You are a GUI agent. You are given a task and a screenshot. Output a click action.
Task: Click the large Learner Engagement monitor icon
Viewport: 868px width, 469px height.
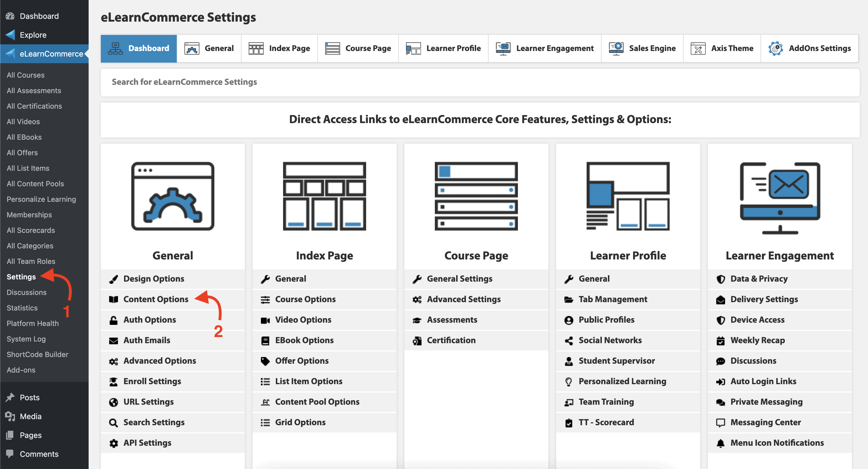click(780, 198)
